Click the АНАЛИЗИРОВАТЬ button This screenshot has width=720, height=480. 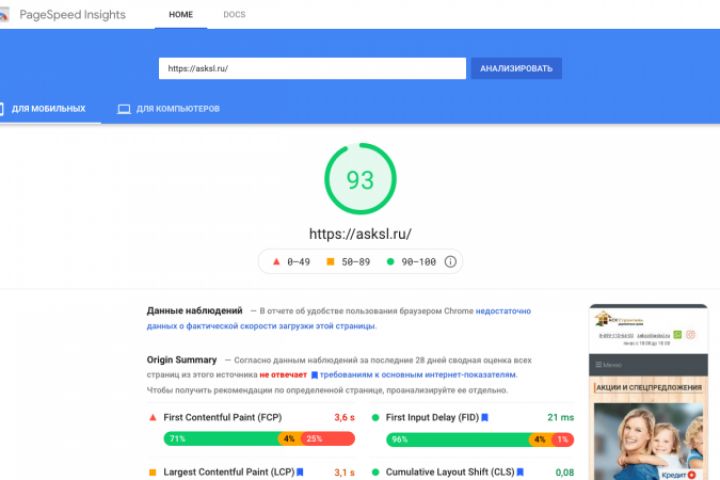coord(516,68)
